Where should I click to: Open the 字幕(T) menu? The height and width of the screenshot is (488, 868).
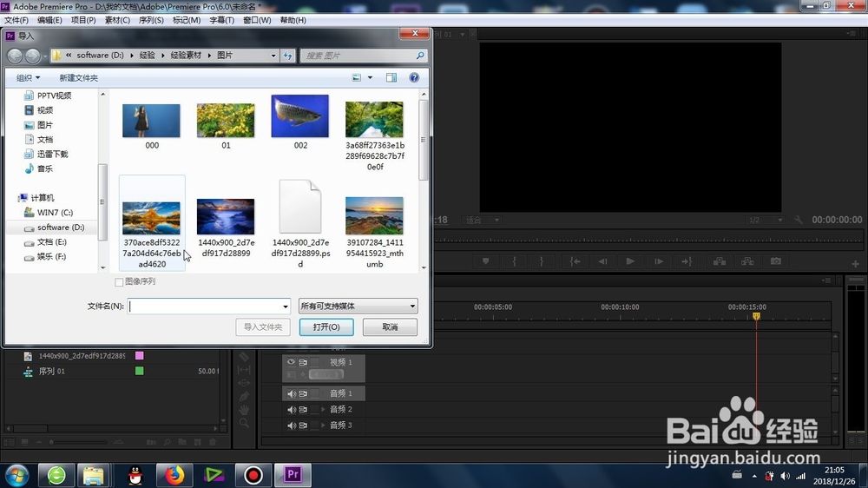tap(221, 20)
